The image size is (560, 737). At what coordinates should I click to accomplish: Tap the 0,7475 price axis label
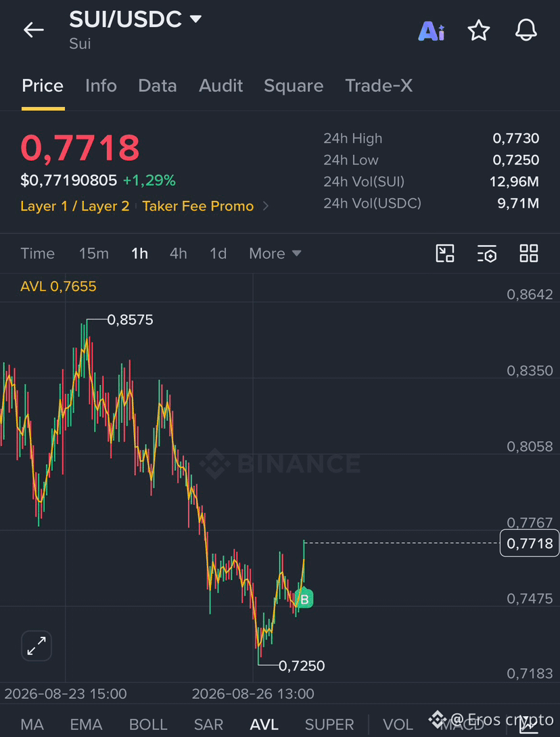[530, 599]
